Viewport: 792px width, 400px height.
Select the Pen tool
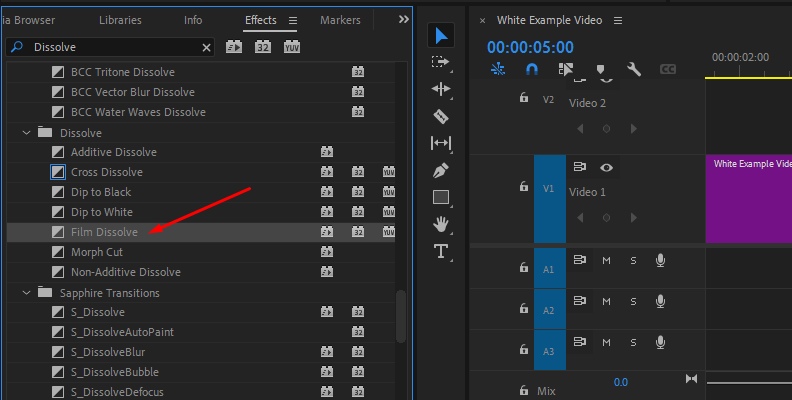(441, 170)
